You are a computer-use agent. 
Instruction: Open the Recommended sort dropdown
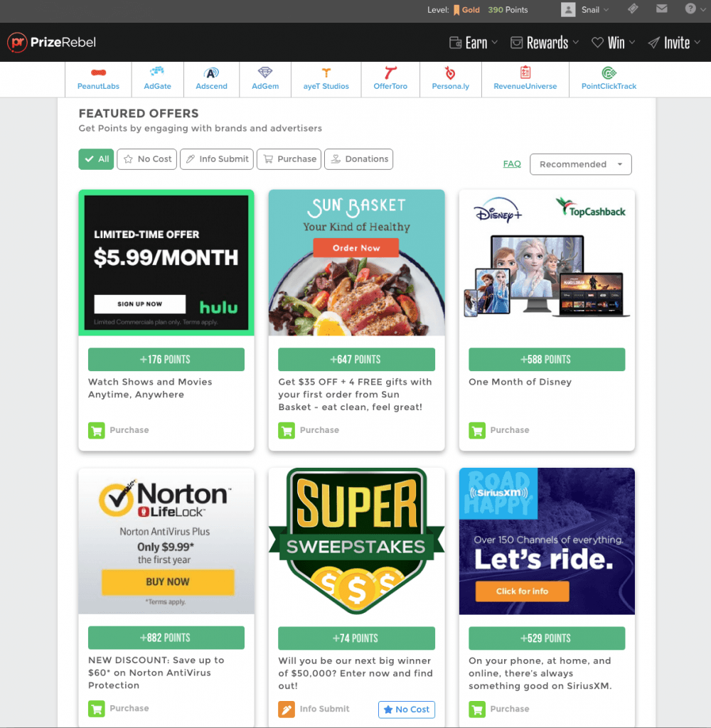[580, 164]
